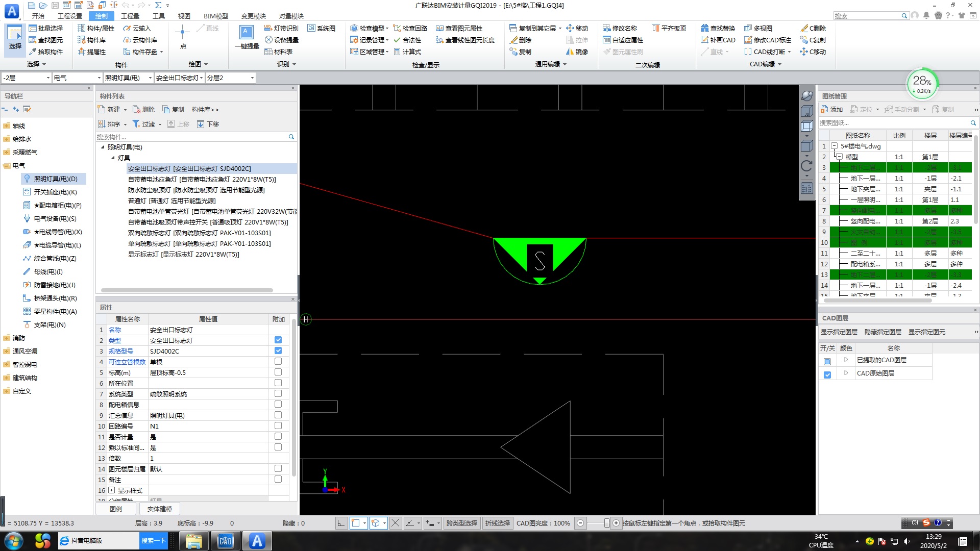Check the 备注 row attach checkbox
Image resolution: width=980 pixels, height=551 pixels.
click(x=278, y=479)
